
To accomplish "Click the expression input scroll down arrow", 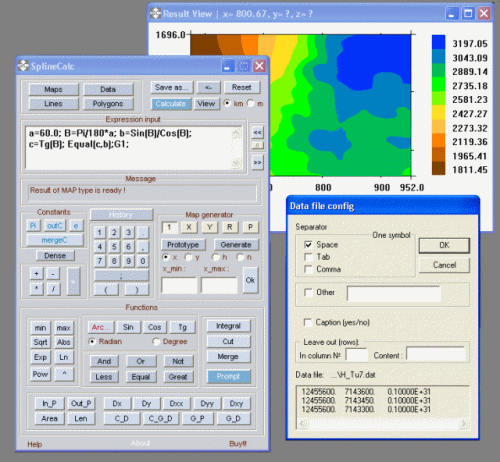I will (x=236, y=163).
